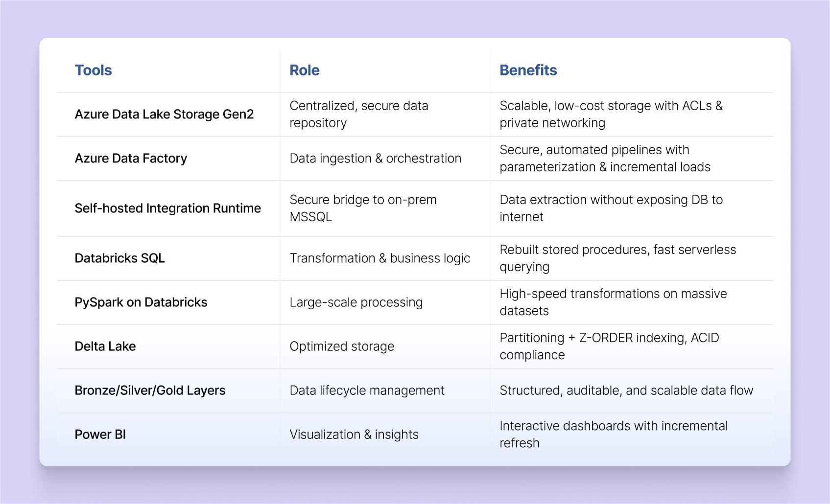The image size is (830, 504).
Task: Click the Role column header
Action: (x=305, y=70)
